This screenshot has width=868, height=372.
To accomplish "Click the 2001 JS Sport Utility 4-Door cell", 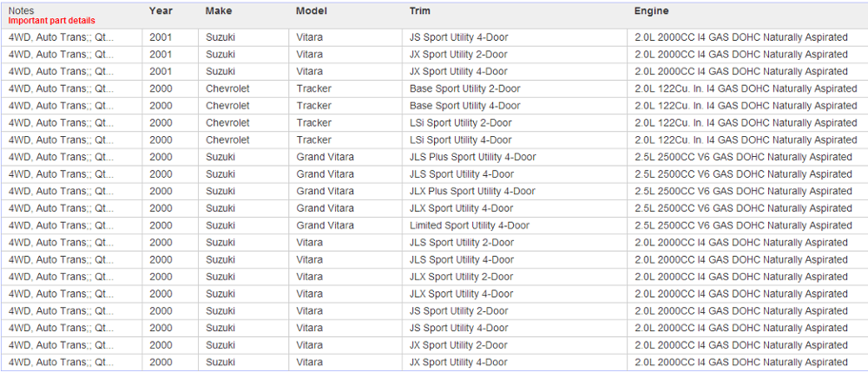I will click(x=459, y=37).
